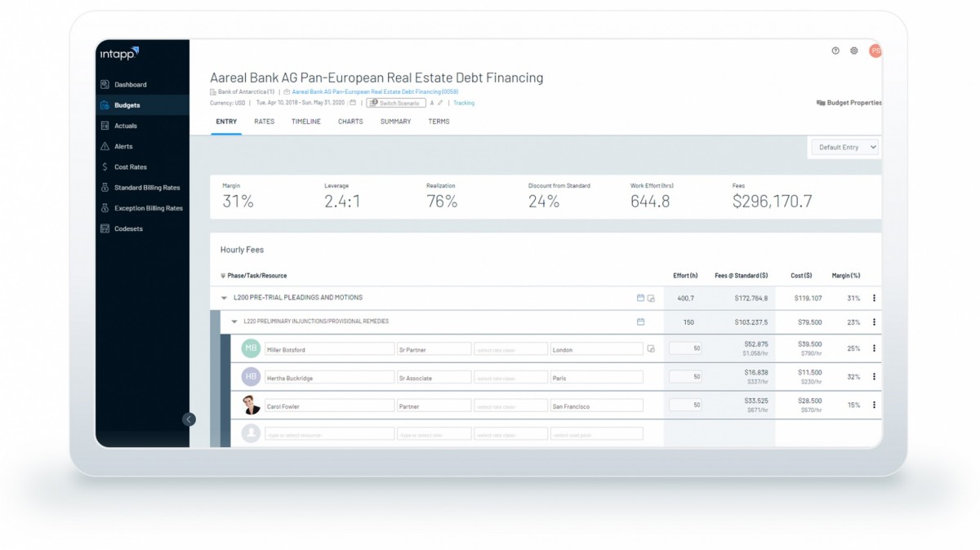Open the Default Entry dropdown

(x=845, y=148)
